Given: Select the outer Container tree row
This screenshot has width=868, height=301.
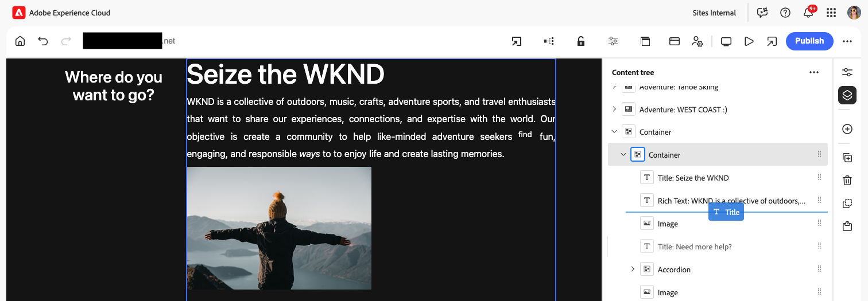Looking at the screenshot, I should click(718, 132).
